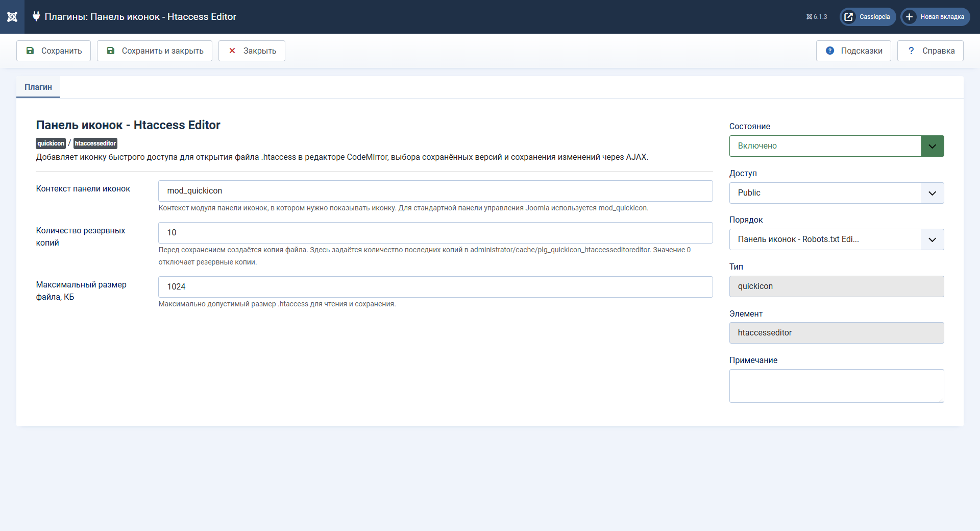The width and height of the screenshot is (980, 531).
Task: Click the Максимальный размер файла input
Action: click(x=435, y=287)
